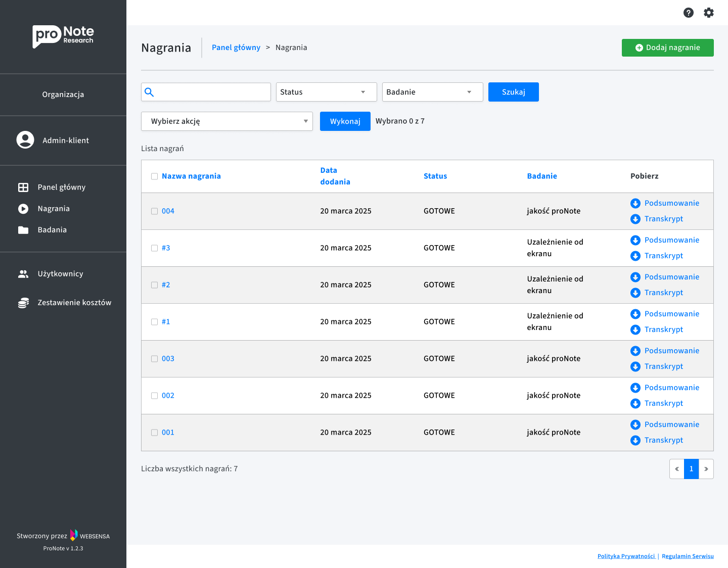
Task: Click download icon for Podsumowanie of 004
Action: coord(635,203)
